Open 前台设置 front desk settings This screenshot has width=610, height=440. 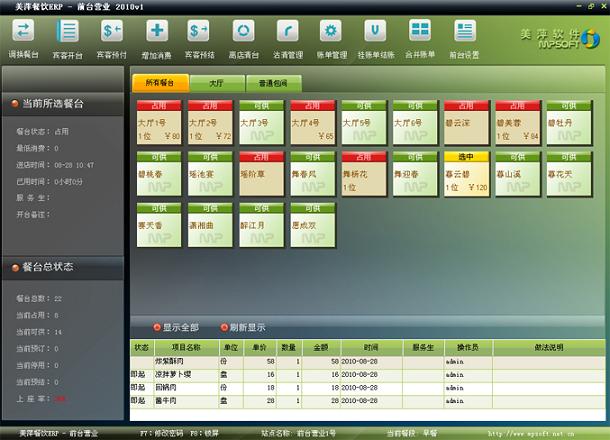point(464,32)
